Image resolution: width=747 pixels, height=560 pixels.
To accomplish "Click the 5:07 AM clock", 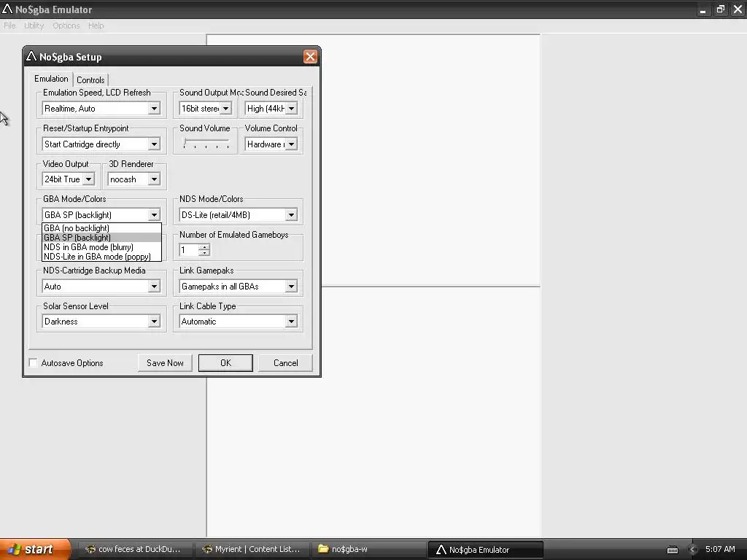I will tap(720, 550).
